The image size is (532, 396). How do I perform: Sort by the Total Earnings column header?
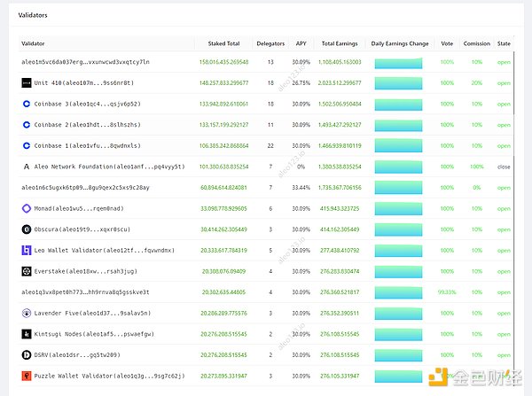(x=340, y=43)
